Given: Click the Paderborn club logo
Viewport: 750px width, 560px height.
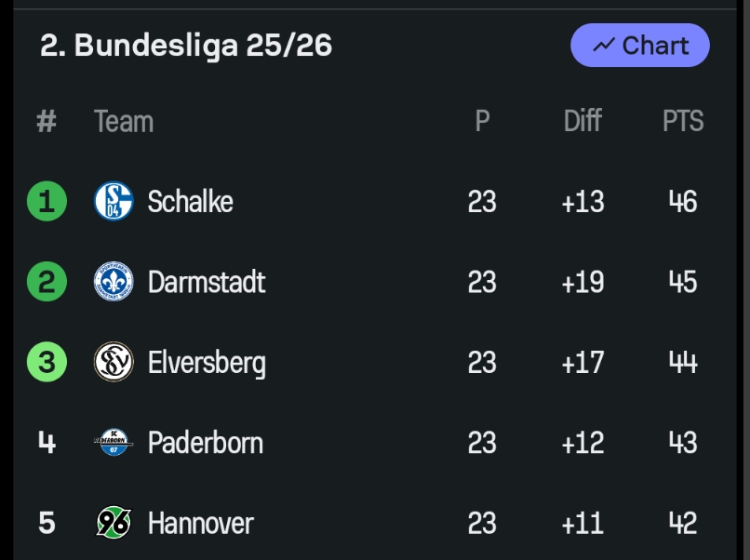Looking at the screenshot, I should (114, 442).
